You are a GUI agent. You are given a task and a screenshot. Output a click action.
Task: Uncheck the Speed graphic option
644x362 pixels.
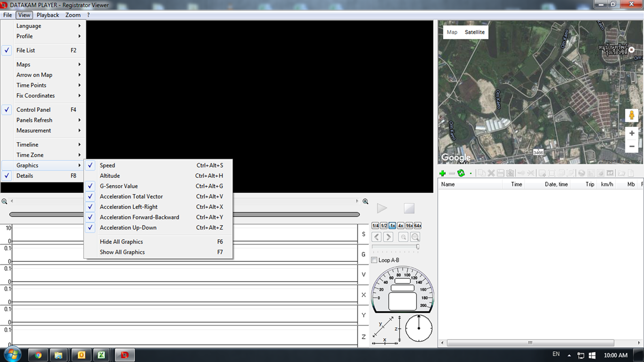pyautogui.click(x=107, y=165)
